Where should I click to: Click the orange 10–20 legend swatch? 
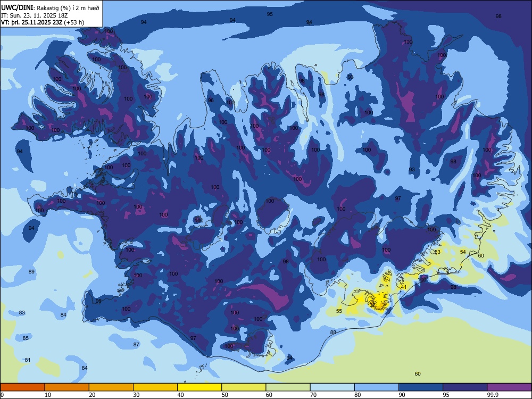[67, 387]
